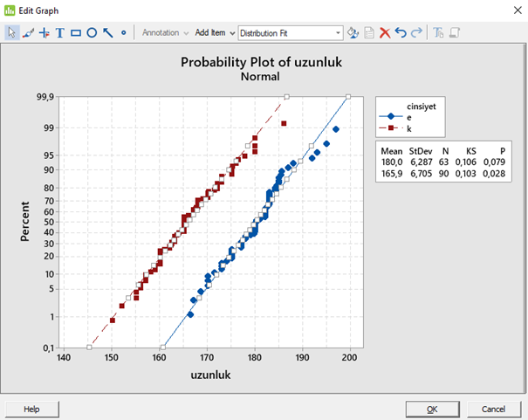
Task: Select the ellipse drawing tool
Action: point(92,32)
